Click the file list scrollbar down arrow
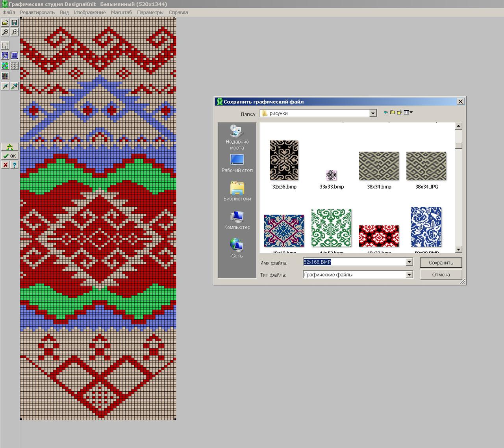Image resolution: width=504 pixels, height=448 pixels. 458,249
